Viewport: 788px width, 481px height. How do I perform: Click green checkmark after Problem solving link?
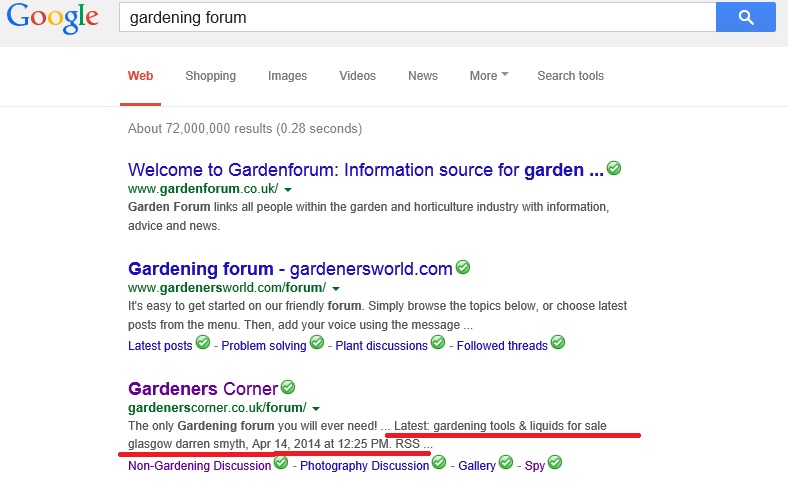317,343
